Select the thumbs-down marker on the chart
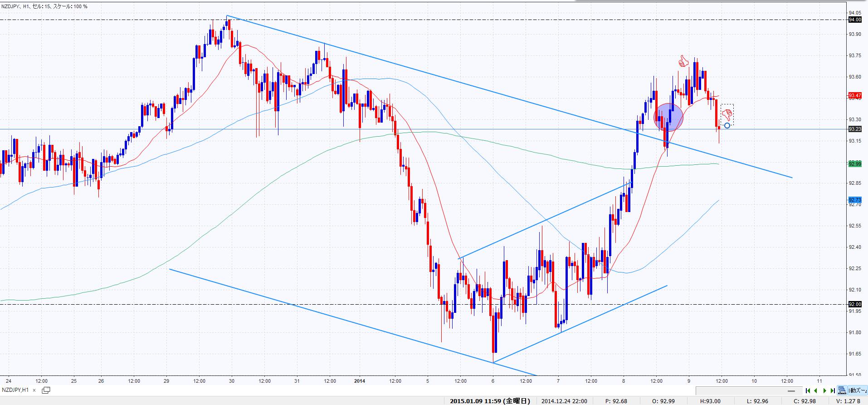This screenshot has height=405, width=868. coord(727,114)
